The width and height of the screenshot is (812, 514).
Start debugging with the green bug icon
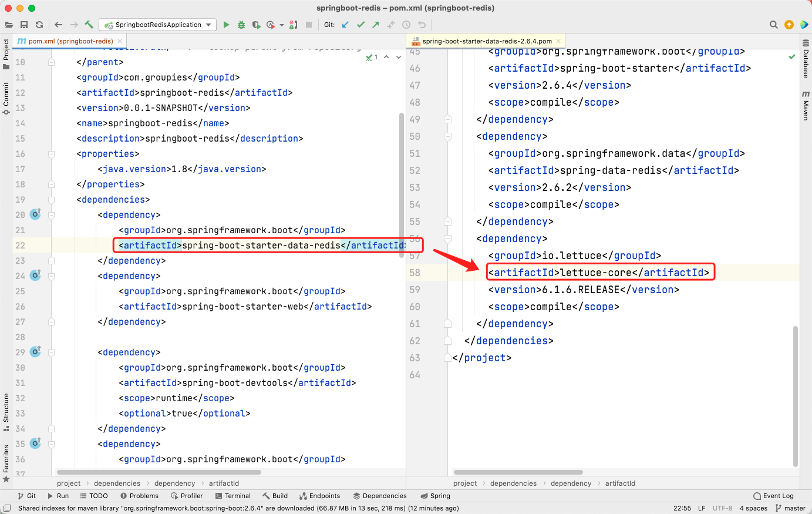click(241, 25)
